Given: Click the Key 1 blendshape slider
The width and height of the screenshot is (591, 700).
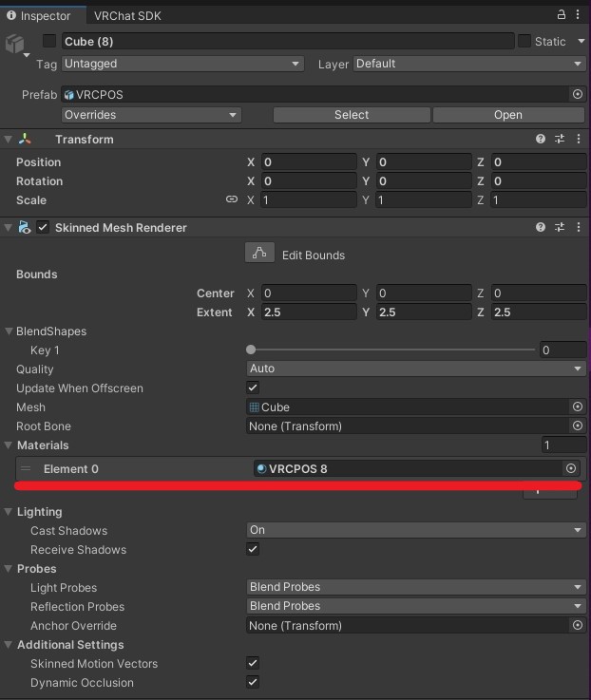Looking at the screenshot, I should (x=391, y=350).
